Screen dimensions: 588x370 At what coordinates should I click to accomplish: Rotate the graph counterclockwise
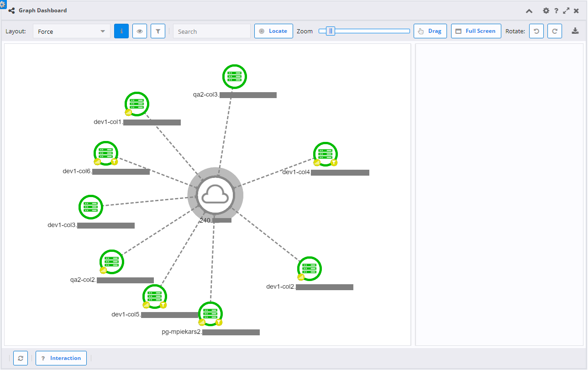(x=536, y=31)
